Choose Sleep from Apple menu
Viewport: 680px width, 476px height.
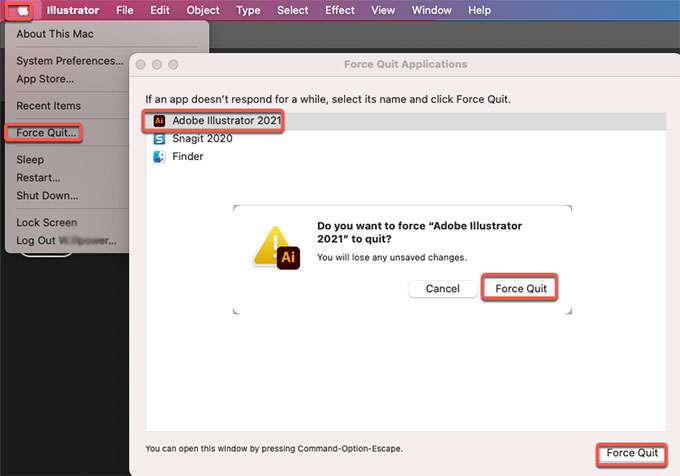[30, 160]
